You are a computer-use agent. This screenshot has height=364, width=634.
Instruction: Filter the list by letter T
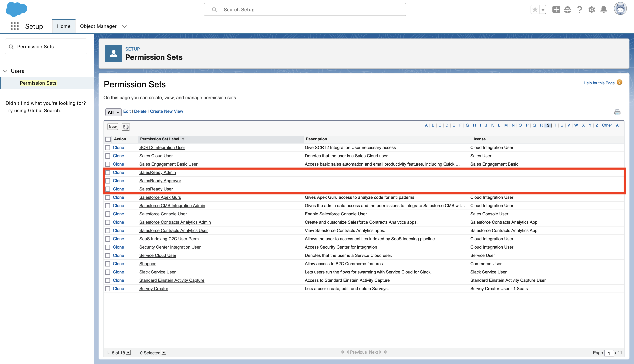555,125
